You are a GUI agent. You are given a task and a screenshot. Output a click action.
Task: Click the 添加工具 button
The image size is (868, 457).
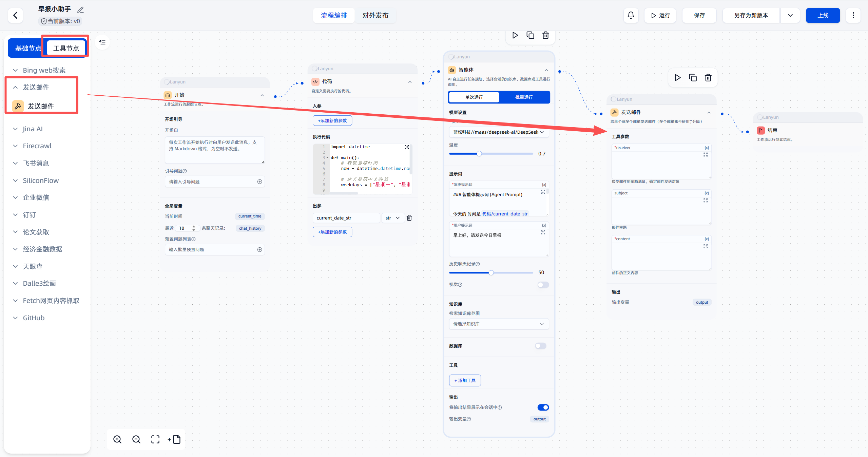(x=465, y=380)
